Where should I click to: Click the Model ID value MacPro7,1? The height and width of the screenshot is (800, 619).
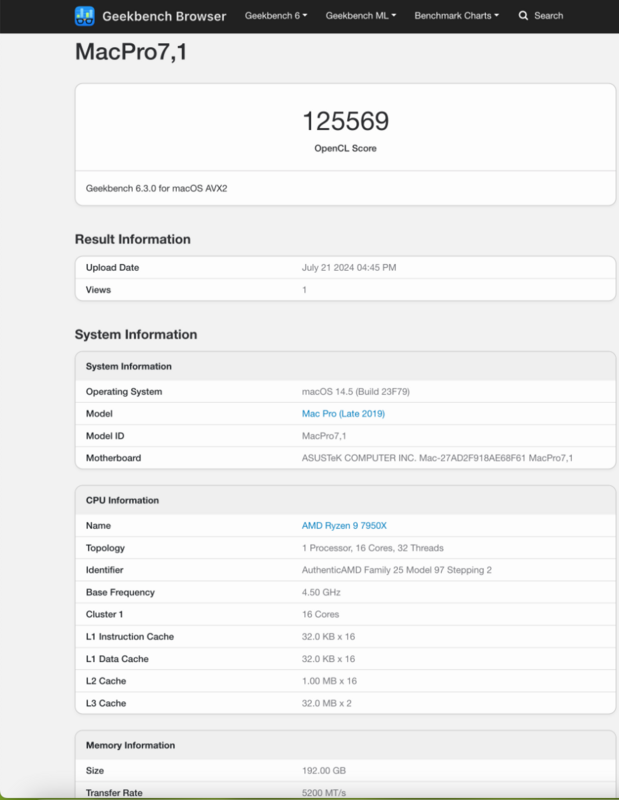coord(324,436)
